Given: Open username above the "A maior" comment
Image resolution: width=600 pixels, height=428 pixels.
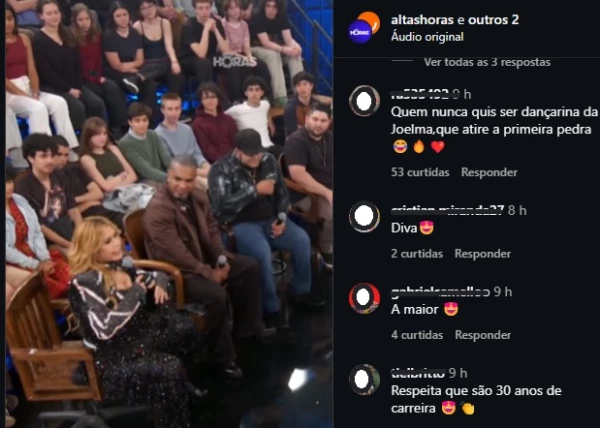Looking at the screenshot, I should (440, 292).
